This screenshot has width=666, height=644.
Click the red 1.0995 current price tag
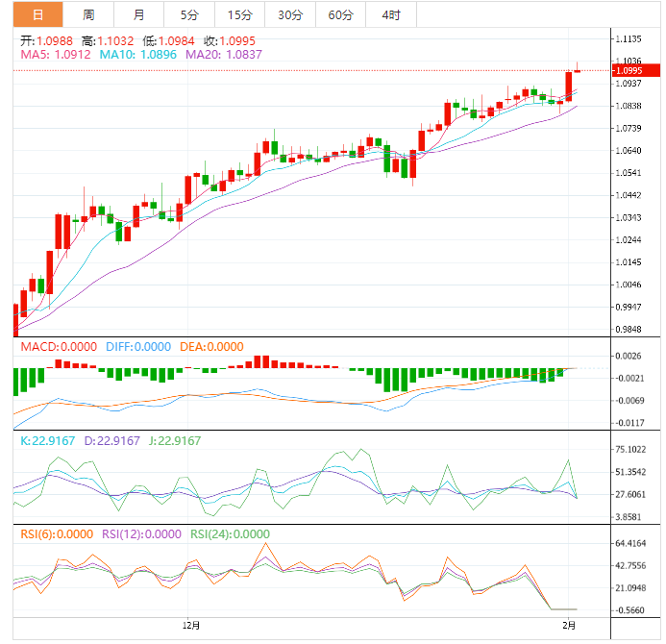click(x=636, y=71)
